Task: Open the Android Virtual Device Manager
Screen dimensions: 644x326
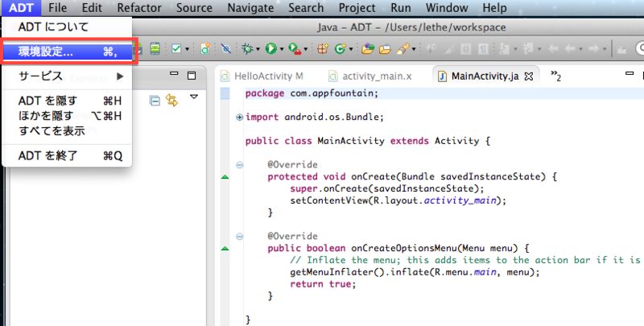Action: [155, 49]
